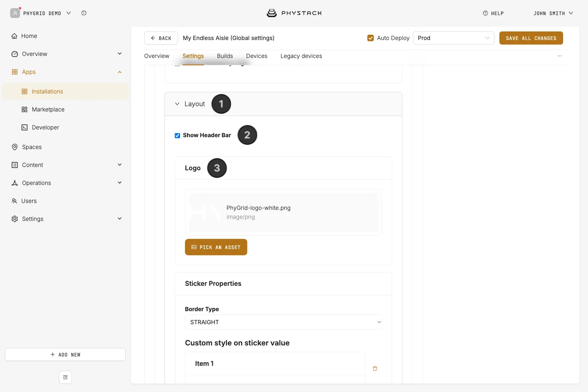Switch to the Legacy devices tab

(x=301, y=56)
